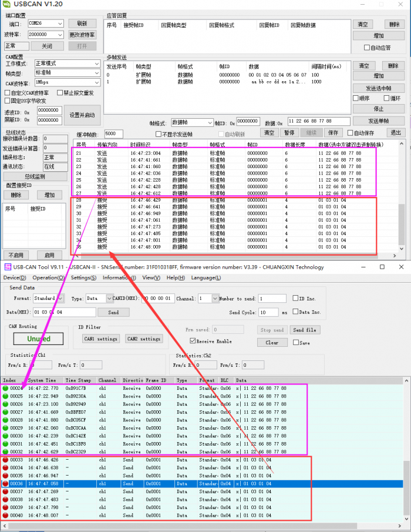The width and height of the screenshot is (411, 532).
Task: Toggle the Receive Enable checkbox
Action: (x=193, y=341)
